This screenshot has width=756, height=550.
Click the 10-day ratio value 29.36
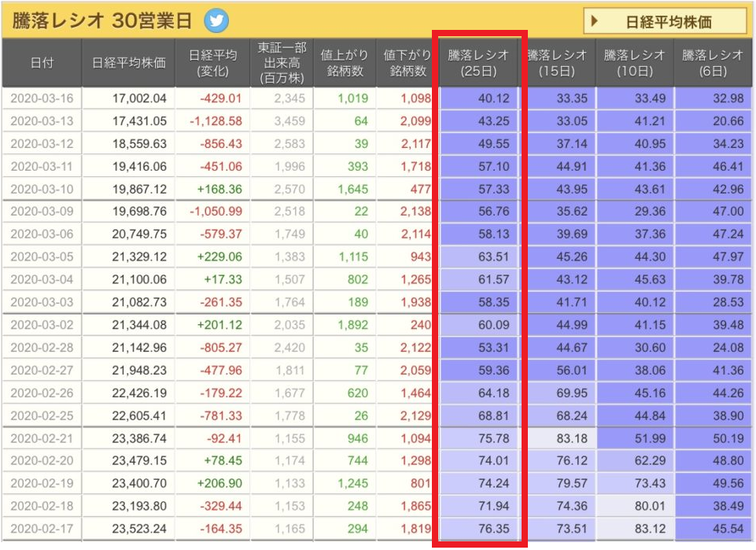(650, 211)
